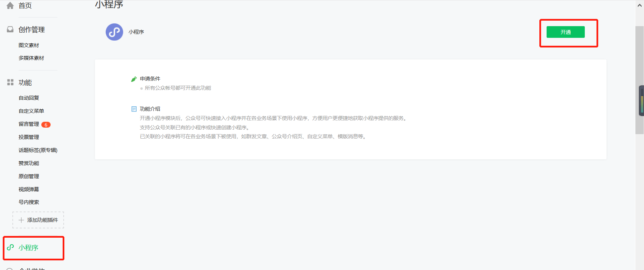
Task: Open 留言管理 with 6 notifications
Action: (x=29, y=124)
